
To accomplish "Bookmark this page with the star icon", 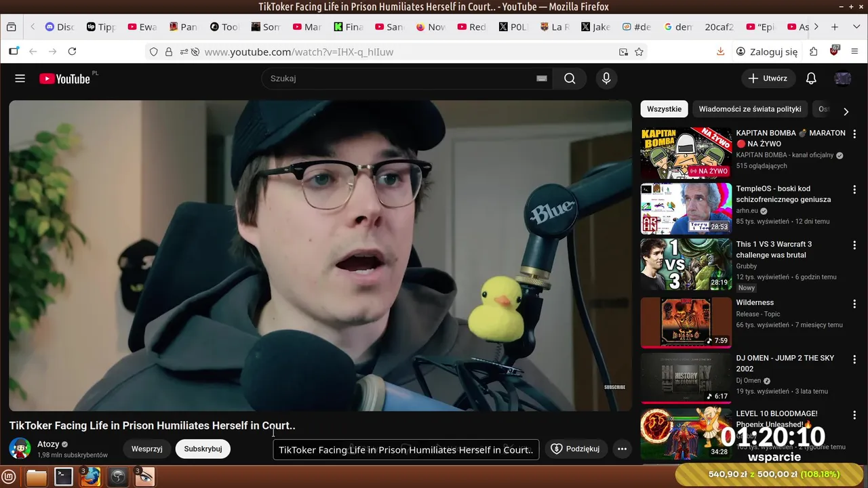I will click(639, 52).
